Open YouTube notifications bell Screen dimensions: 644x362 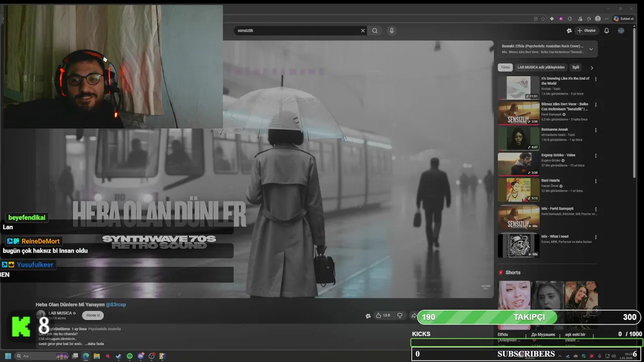tap(606, 31)
